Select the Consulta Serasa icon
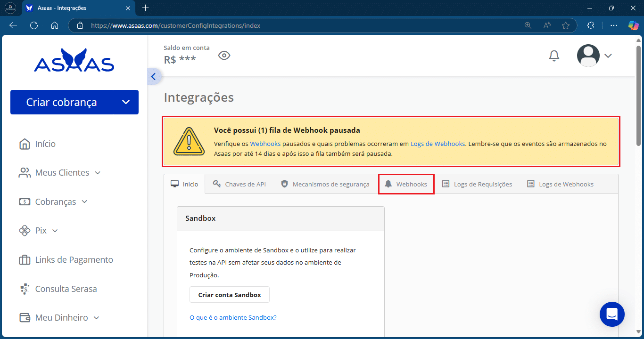 point(24,289)
